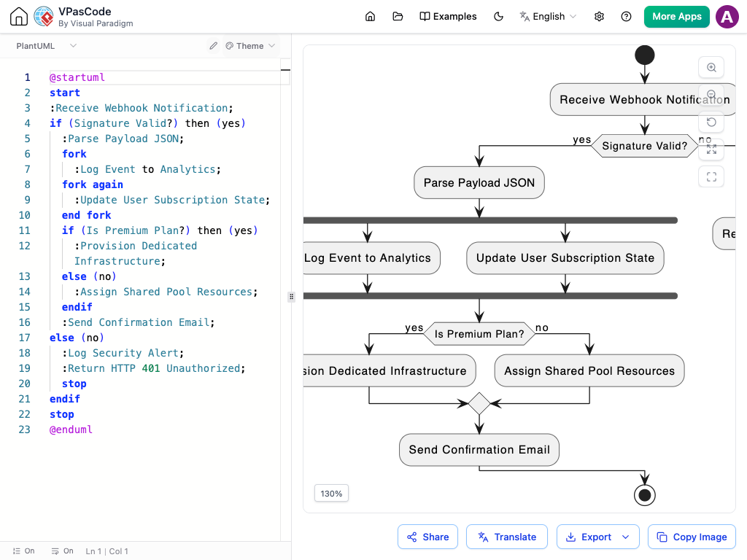Viewport: 747px width, 560px height.
Task: Click the diagram end stop node
Action: pos(645,495)
